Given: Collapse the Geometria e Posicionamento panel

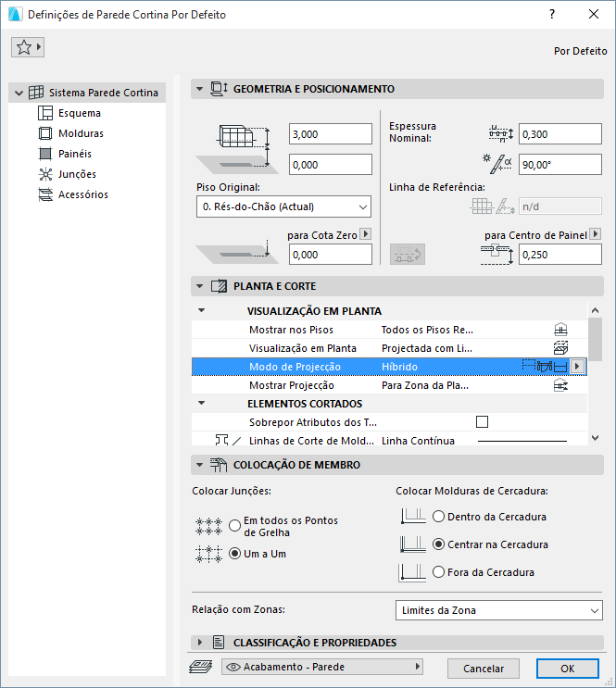Looking at the screenshot, I should (200, 89).
